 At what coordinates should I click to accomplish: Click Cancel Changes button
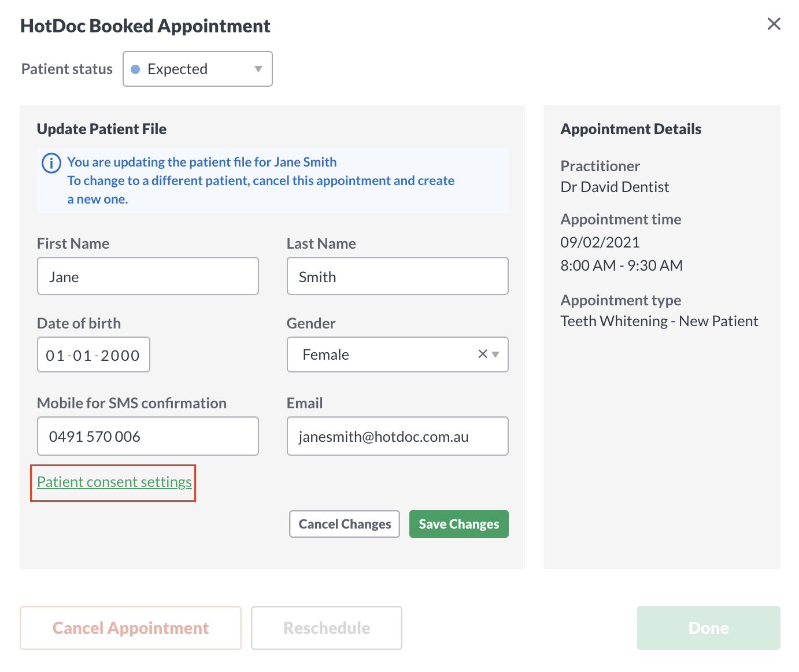point(345,524)
